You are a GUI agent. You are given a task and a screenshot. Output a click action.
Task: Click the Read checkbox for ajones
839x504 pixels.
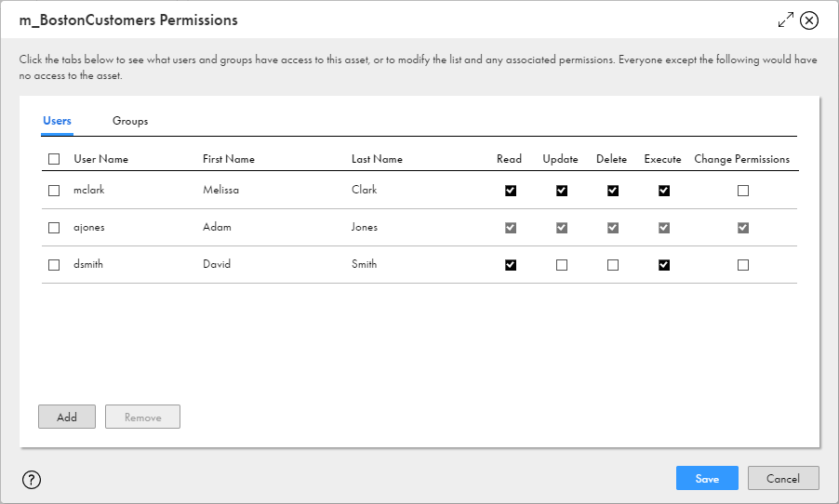click(511, 228)
